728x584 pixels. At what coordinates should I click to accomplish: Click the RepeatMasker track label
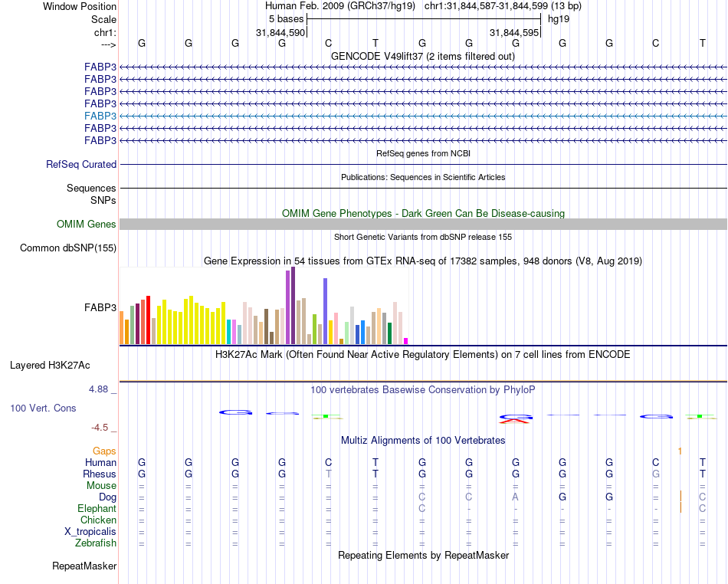[x=84, y=566]
